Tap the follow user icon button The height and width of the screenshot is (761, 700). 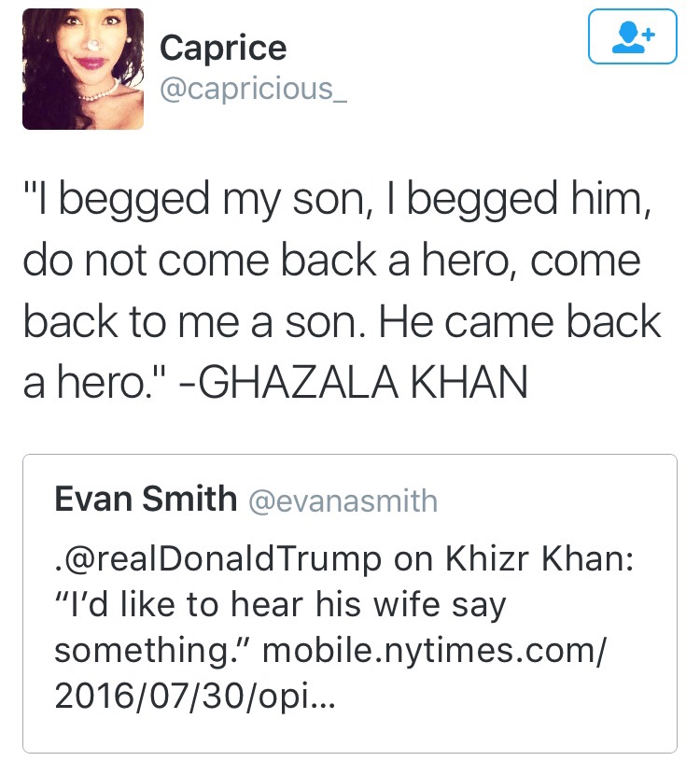(x=632, y=37)
